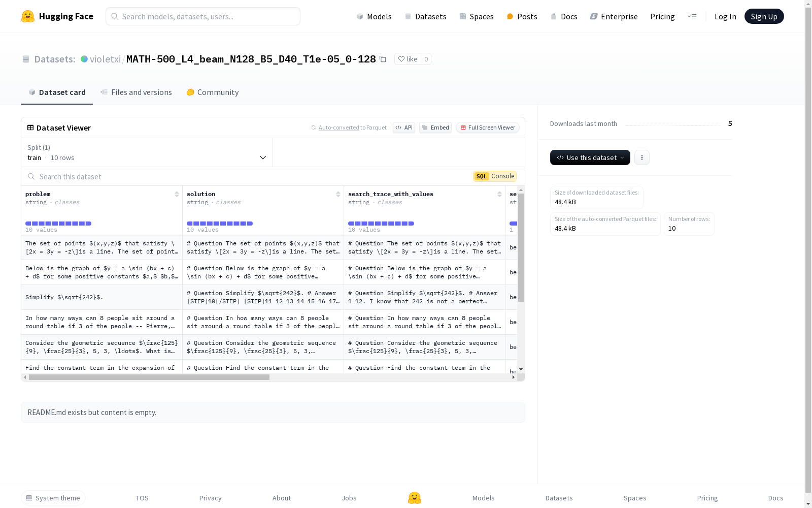Open the Community tab
Viewport: 812px width, 508px height.
coord(212,92)
